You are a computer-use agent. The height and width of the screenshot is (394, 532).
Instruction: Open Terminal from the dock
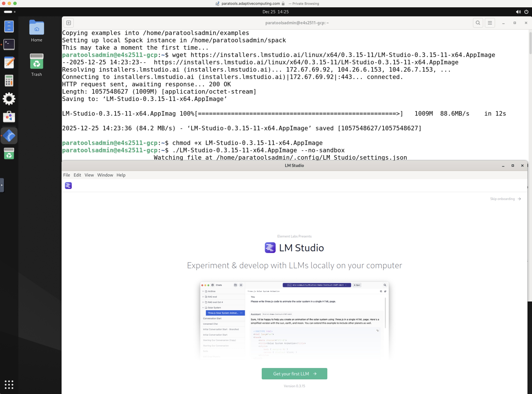(9, 44)
